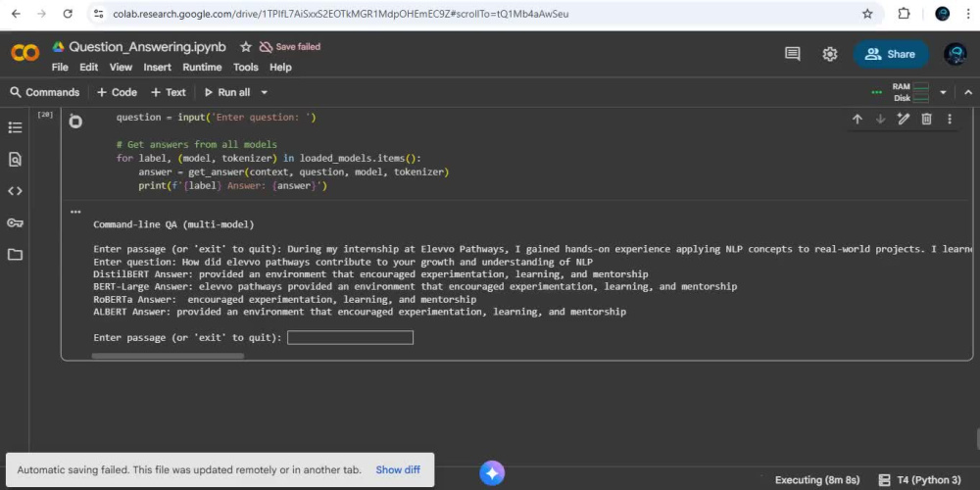Click the notebook title Question_Answering.ipynb
Screen dimensions: 980x490
point(148,47)
